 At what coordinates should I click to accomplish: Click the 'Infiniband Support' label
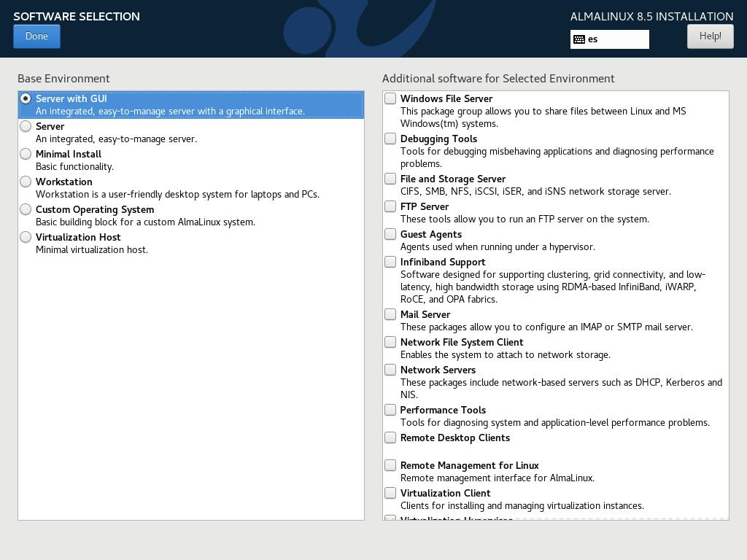click(443, 262)
